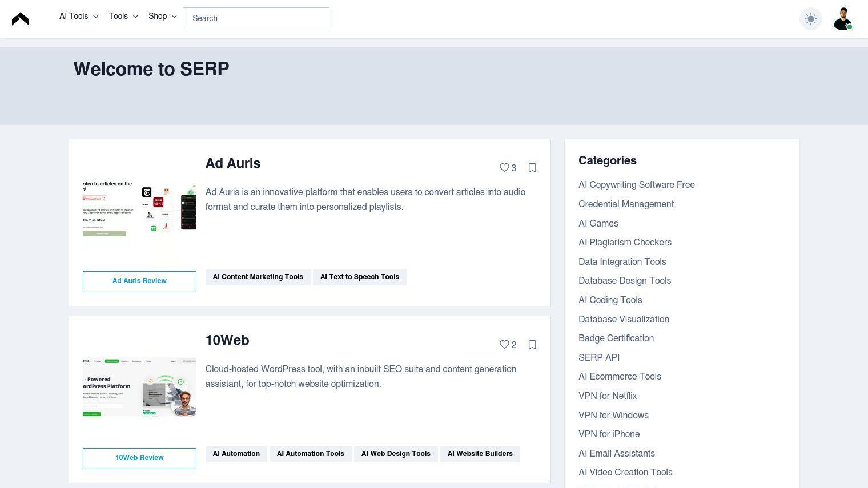Open Credential Management category
This screenshot has height=488, width=868.
pyautogui.click(x=626, y=204)
